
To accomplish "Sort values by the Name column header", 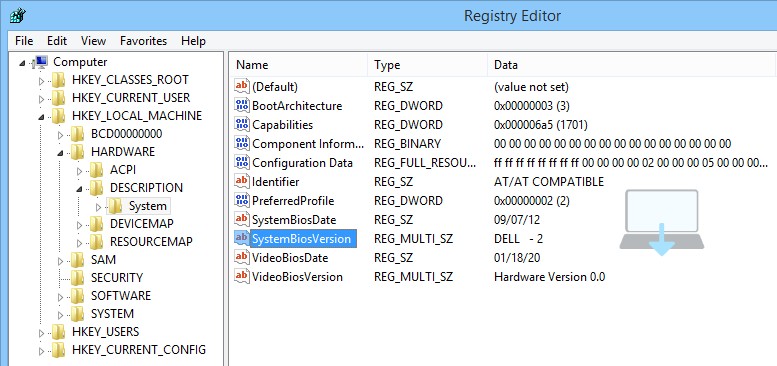I will click(x=299, y=65).
